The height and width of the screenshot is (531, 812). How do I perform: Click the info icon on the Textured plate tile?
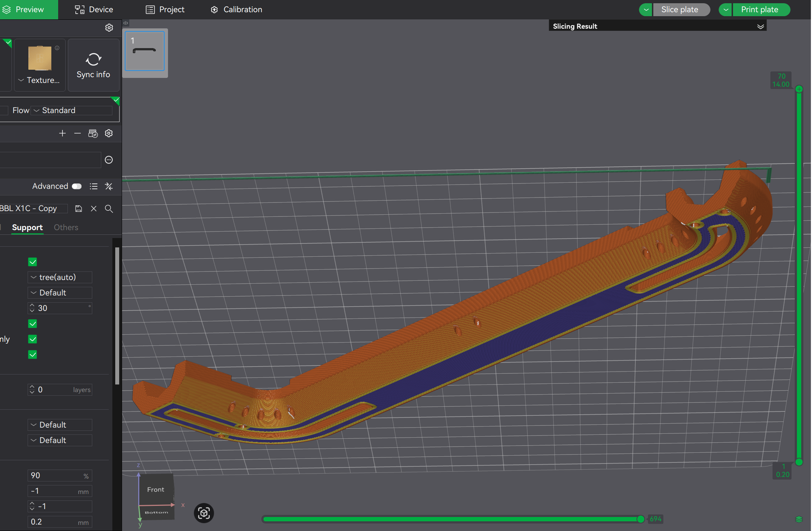[x=57, y=48]
